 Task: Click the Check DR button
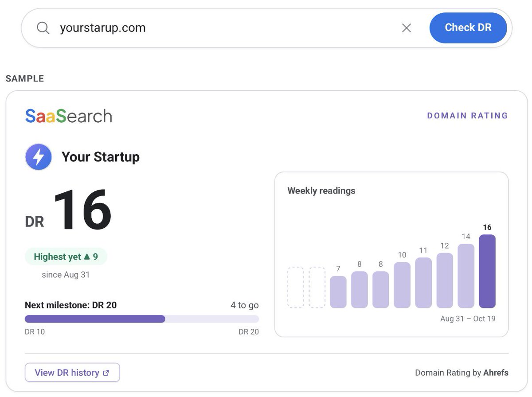pyautogui.click(x=468, y=27)
